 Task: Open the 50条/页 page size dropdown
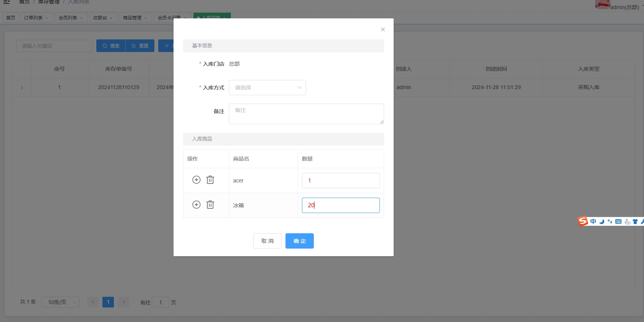pos(60,302)
